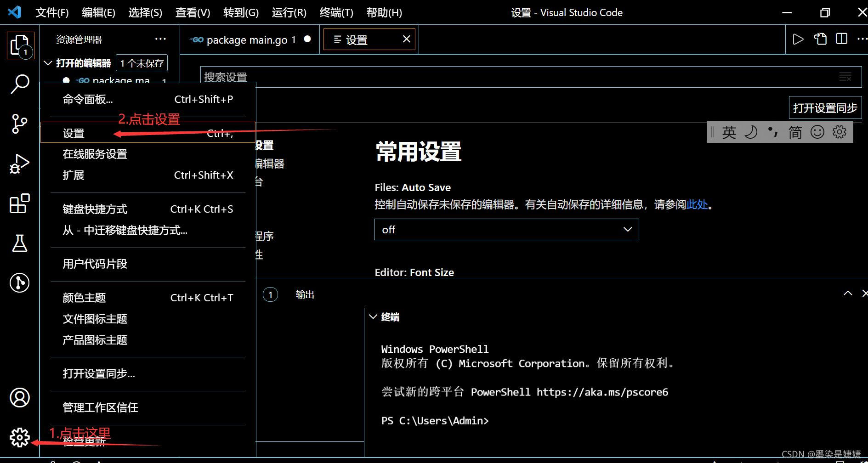Click the terminal prompt PS C:\Users\Admin>
868x463 pixels.
click(435, 421)
